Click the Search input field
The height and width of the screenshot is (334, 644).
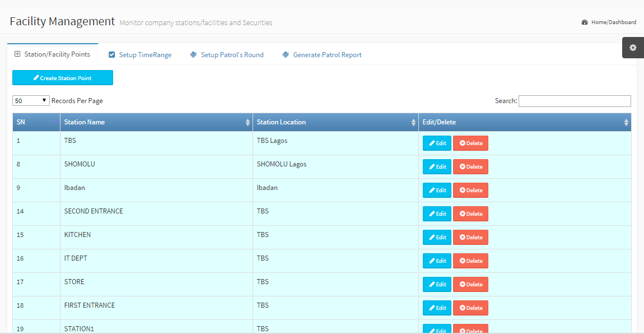[x=575, y=101]
